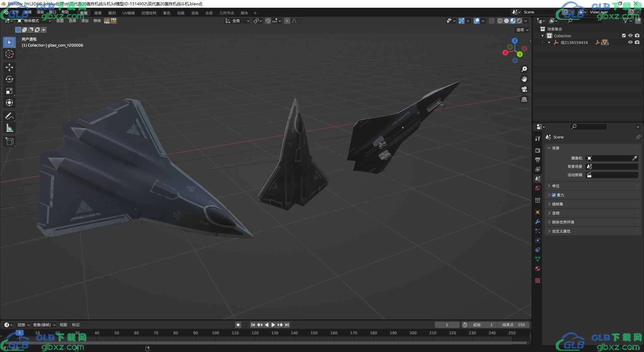This screenshot has height=352, width=644.
Task: Toggle proportional editing button
Action: click(x=287, y=21)
